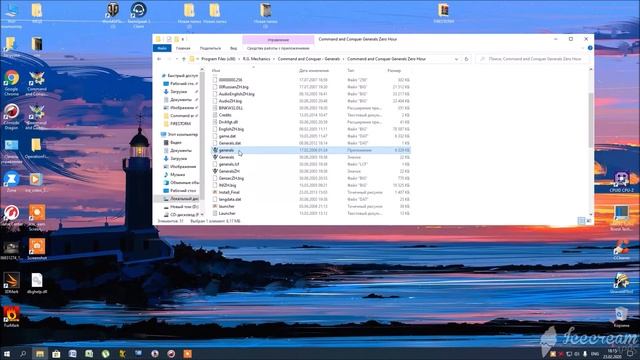Open address bar history dropdown
This screenshot has width=640, height=360.
tap(456, 59)
